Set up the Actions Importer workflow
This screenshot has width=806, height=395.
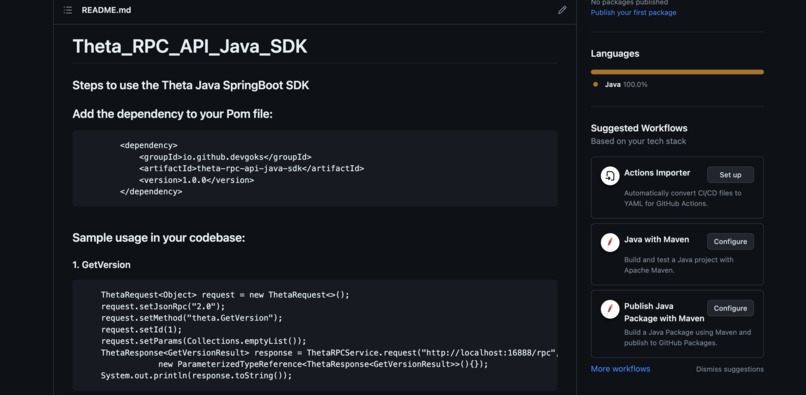pos(730,175)
